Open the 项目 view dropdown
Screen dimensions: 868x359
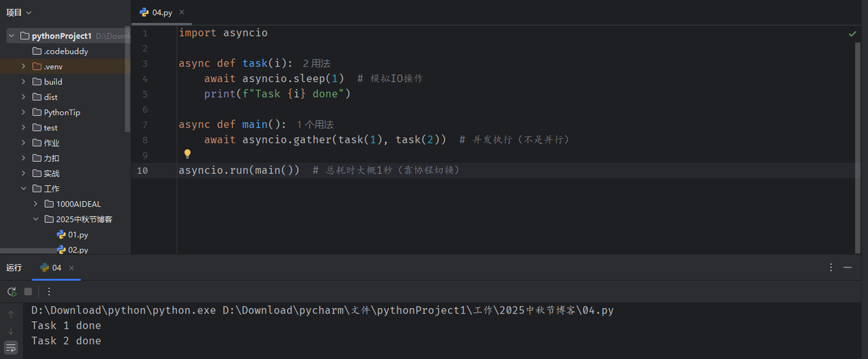19,12
